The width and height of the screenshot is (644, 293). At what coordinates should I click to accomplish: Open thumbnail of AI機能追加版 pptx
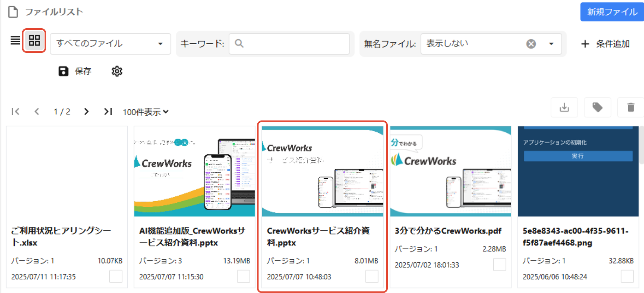(195, 172)
